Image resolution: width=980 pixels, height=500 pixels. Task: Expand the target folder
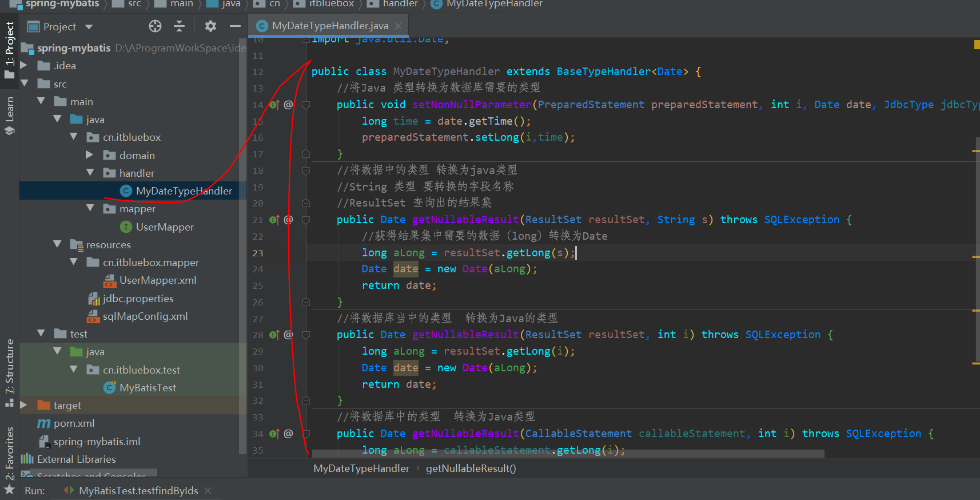click(x=24, y=405)
